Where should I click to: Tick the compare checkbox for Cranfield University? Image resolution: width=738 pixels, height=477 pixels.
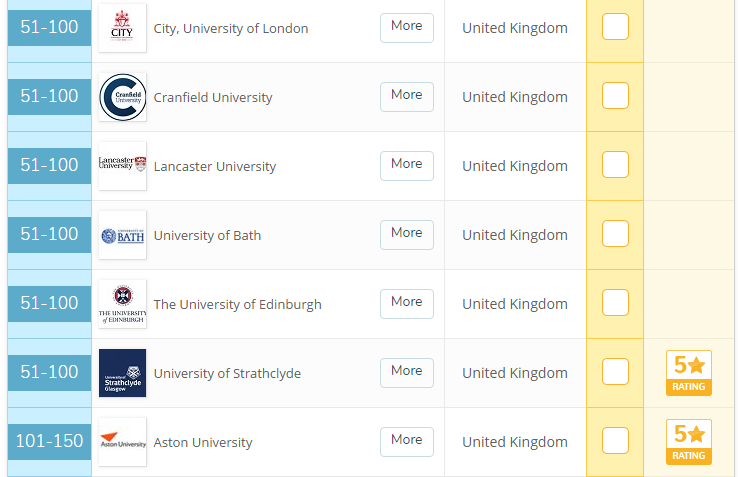click(x=615, y=96)
